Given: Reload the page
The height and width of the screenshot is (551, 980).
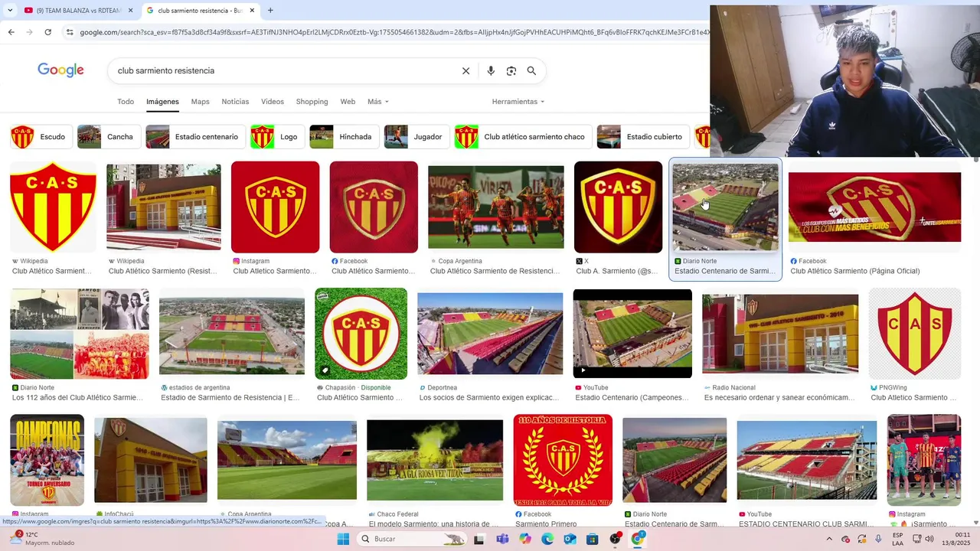Looking at the screenshot, I should pos(47,32).
